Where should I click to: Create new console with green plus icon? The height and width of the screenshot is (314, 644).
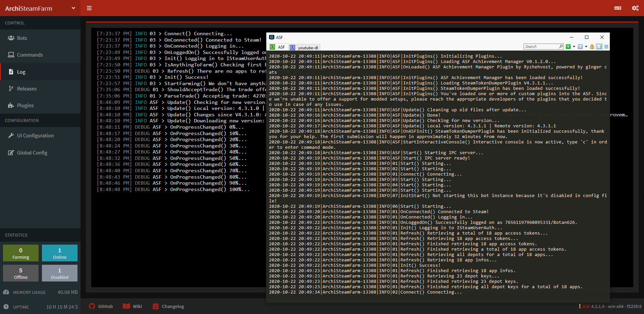[568, 47]
